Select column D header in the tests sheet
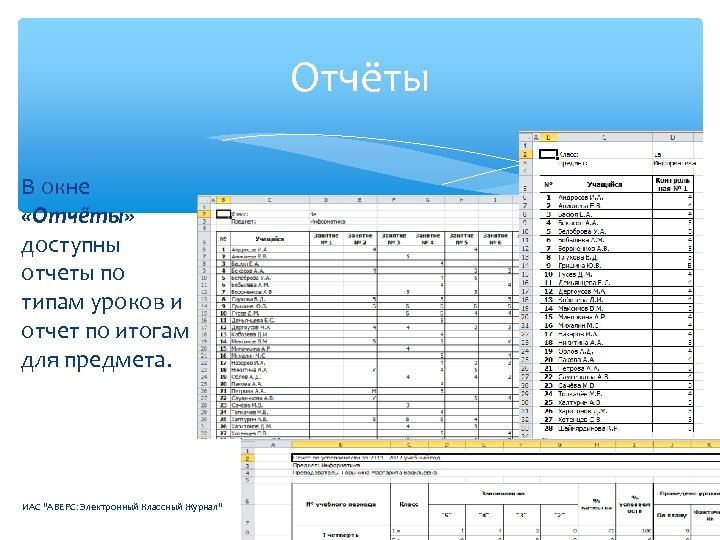The width and height of the screenshot is (720, 540). click(x=672, y=137)
